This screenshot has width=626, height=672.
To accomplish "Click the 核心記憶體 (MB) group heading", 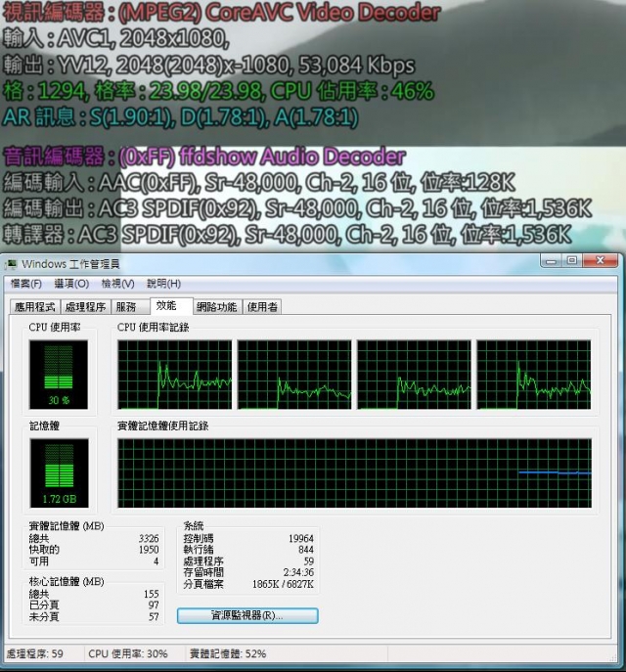I will click(67, 582).
